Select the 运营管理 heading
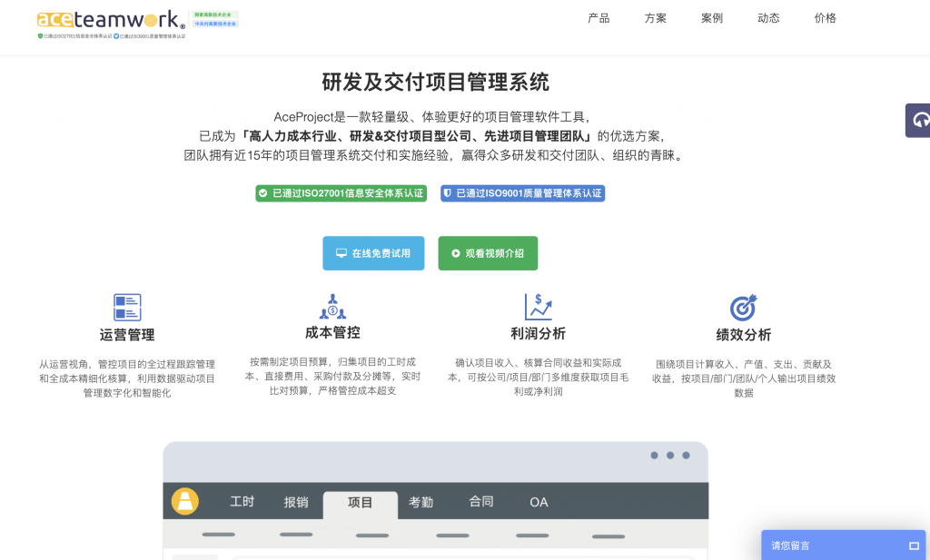The width and height of the screenshot is (930, 560). click(127, 335)
